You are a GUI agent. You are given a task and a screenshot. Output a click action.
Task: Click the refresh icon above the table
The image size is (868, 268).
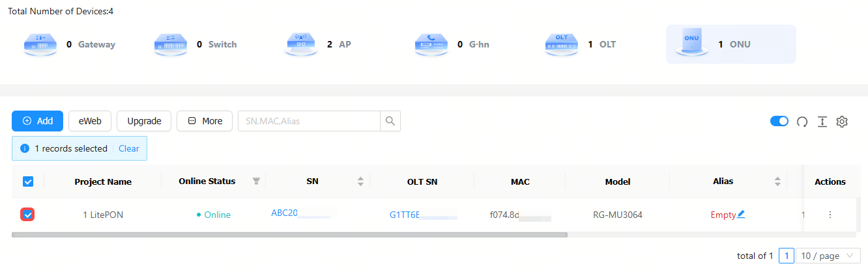pyautogui.click(x=802, y=122)
